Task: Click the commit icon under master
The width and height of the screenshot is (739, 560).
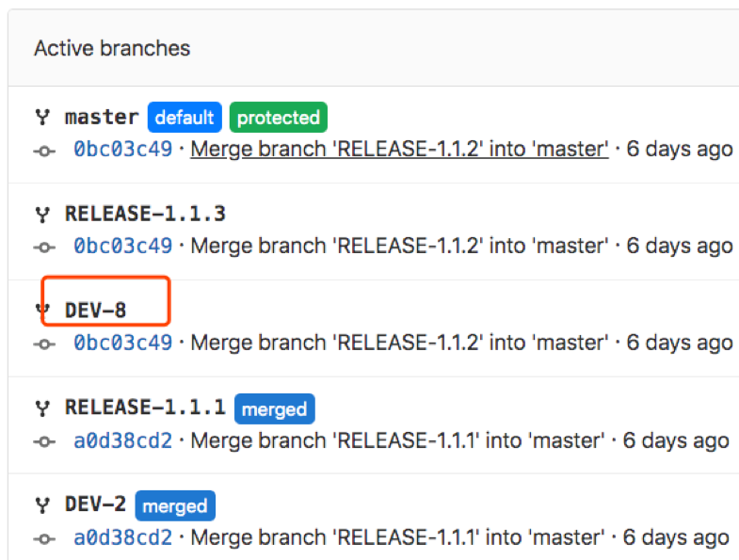Action: [44, 152]
